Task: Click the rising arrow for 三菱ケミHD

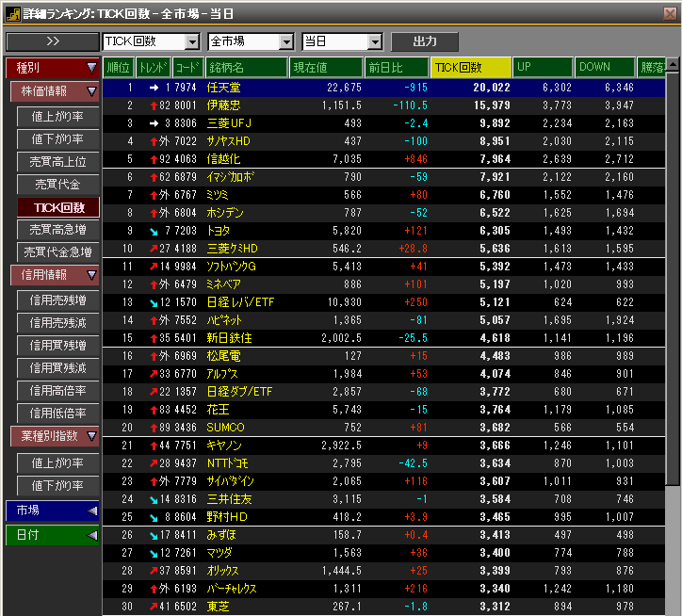Action: [154, 249]
